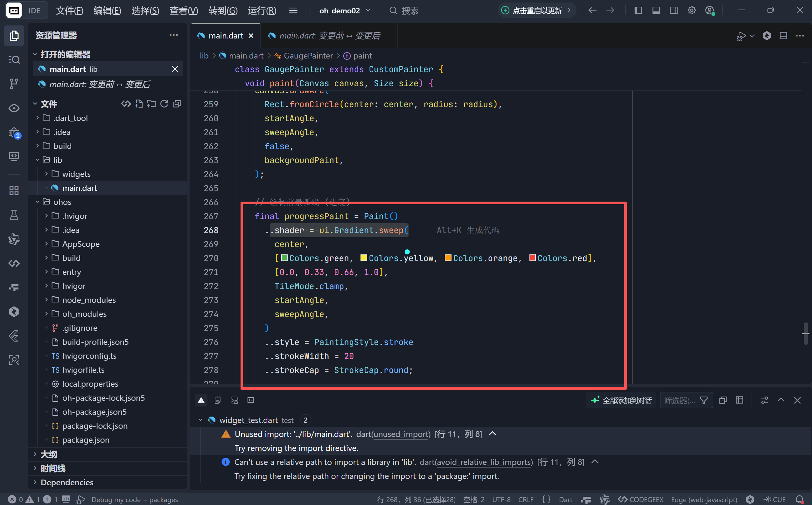The height and width of the screenshot is (505, 812).
Task: Open the oh_demo02 project dropdown
Action: pyautogui.click(x=345, y=10)
